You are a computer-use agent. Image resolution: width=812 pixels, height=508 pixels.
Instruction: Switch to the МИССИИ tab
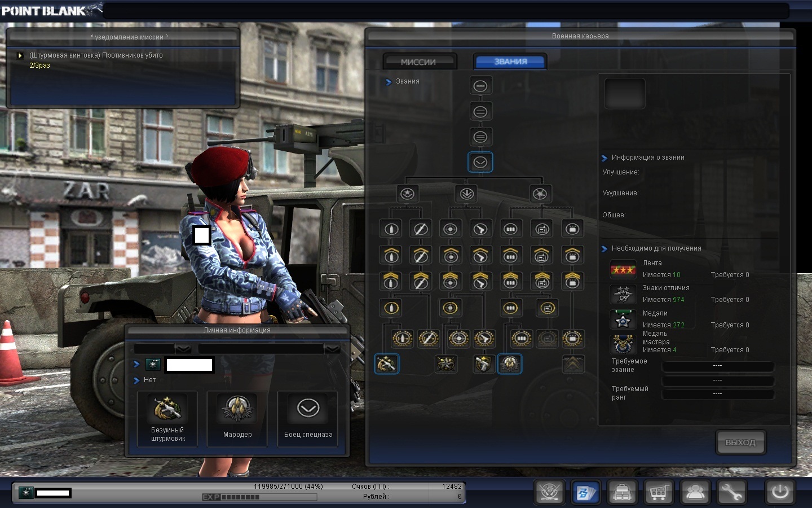418,62
